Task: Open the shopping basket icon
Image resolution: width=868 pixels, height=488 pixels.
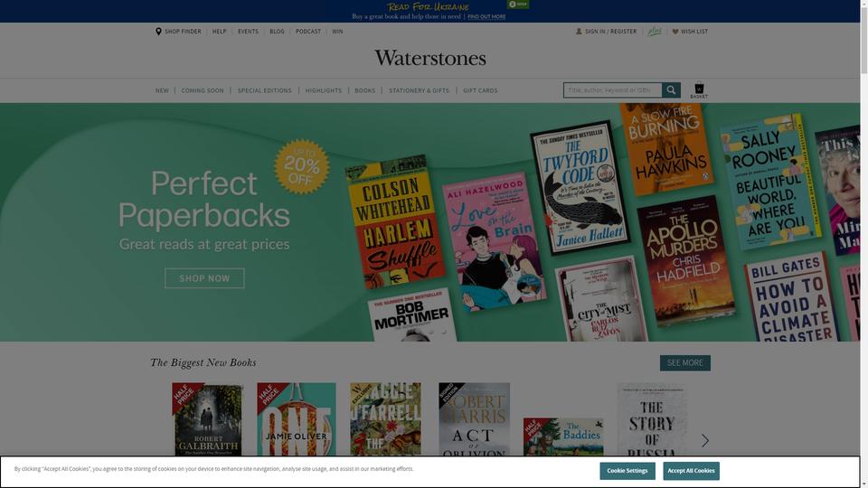Action: (699, 90)
